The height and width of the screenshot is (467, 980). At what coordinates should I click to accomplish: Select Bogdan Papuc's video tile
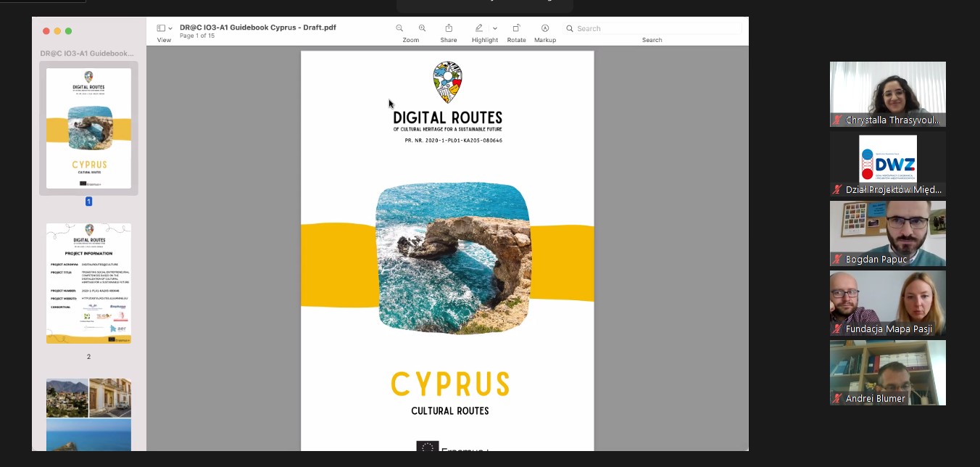pyautogui.click(x=888, y=233)
